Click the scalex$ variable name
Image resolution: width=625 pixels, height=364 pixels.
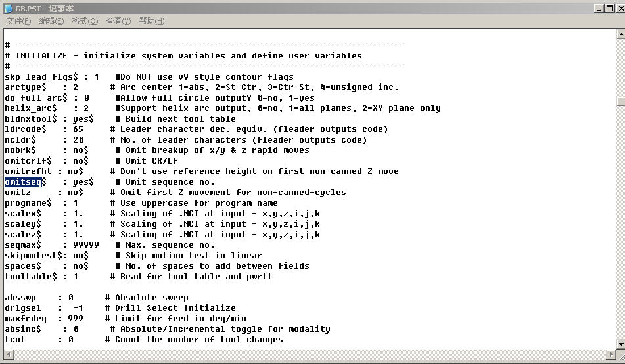tap(23, 214)
